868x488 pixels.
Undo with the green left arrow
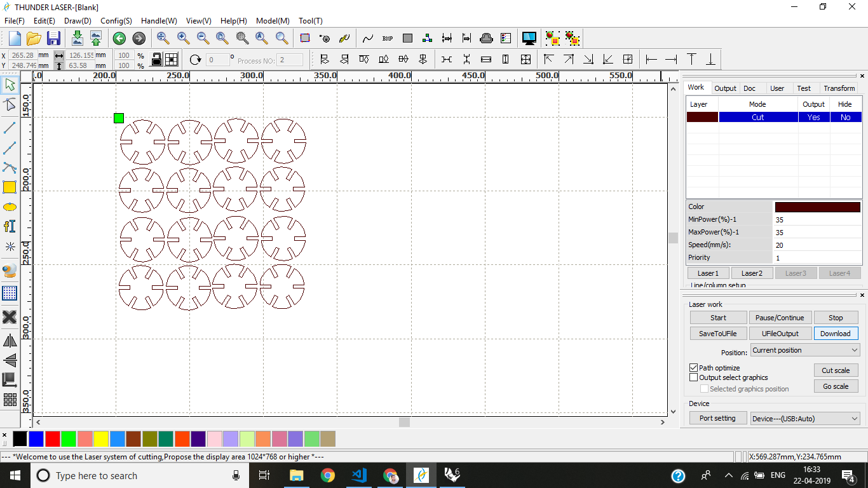point(119,38)
